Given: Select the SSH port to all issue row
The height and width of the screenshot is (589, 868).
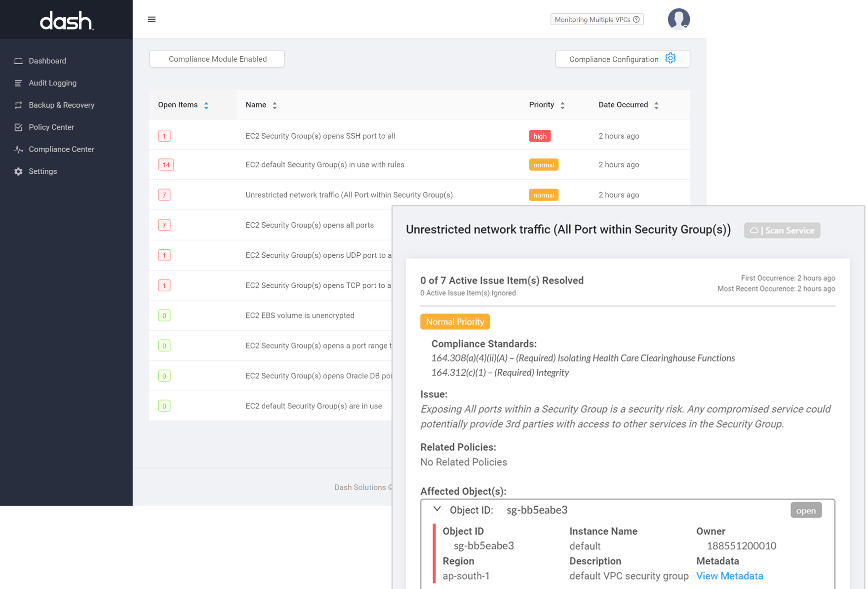Looking at the screenshot, I should 320,136.
